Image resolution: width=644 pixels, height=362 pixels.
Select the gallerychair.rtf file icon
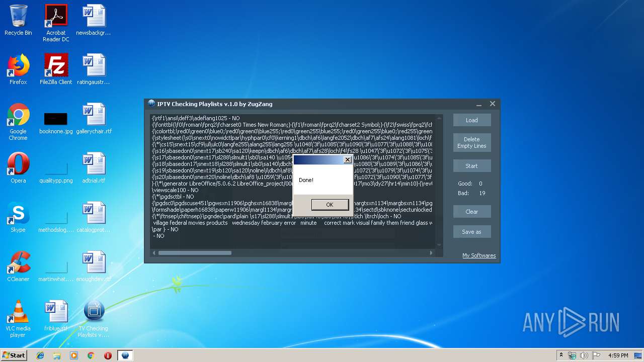point(94,119)
